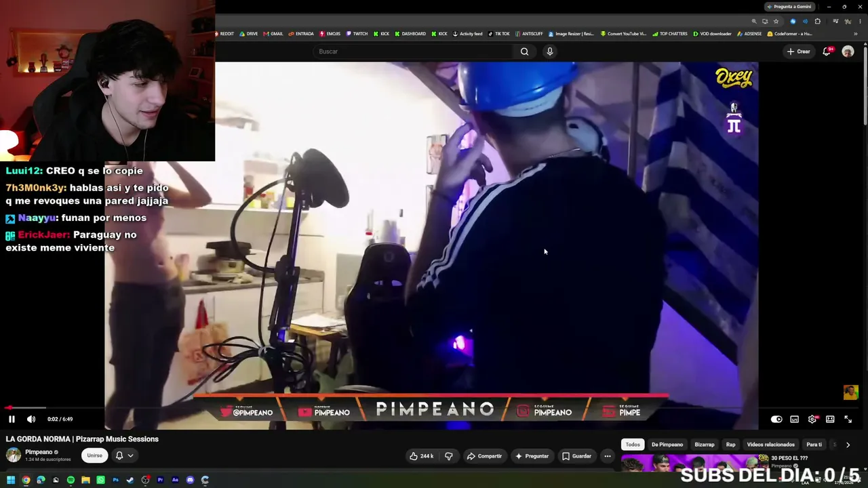Mute the video volume speaker icon
Image resolution: width=868 pixels, height=488 pixels.
coord(31,419)
